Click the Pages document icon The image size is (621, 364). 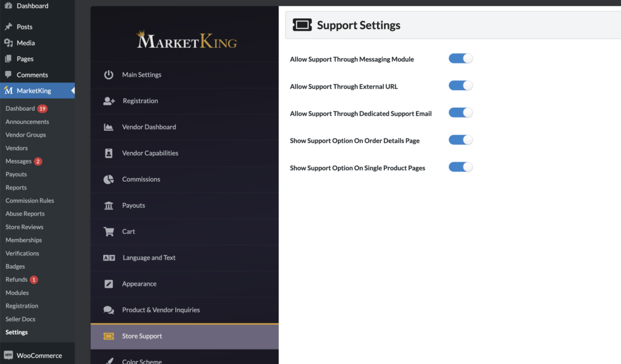pyautogui.click(x=8, y=59)
